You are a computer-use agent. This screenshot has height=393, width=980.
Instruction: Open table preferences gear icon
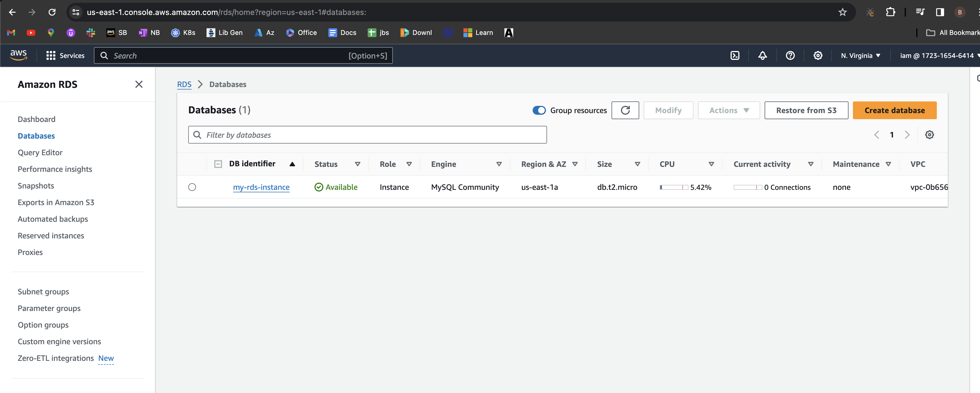point(929,135)
